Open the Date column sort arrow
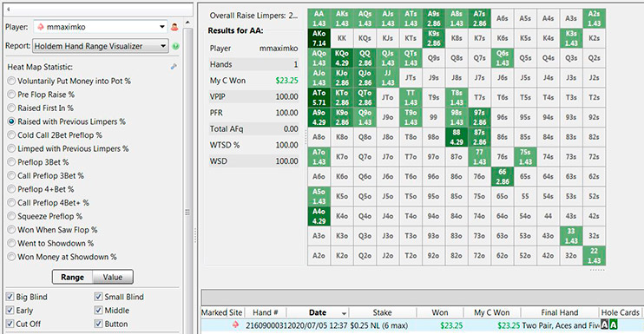 (344, 313)
